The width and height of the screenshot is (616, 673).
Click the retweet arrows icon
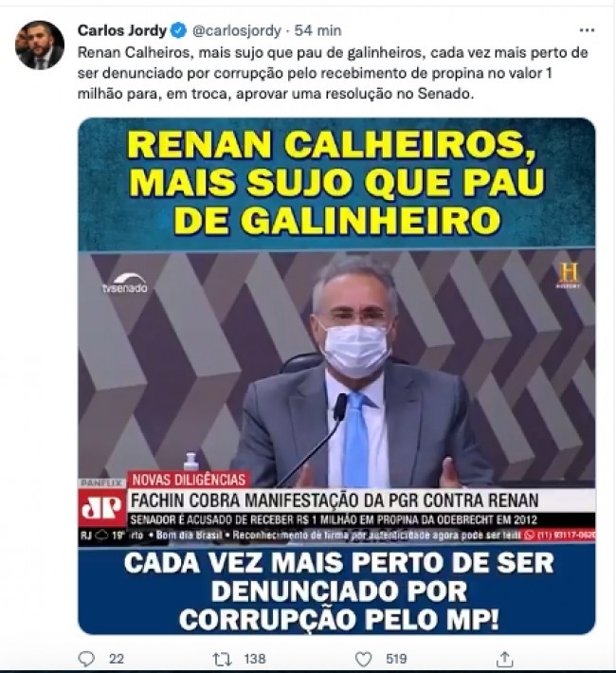coord(223,659)
